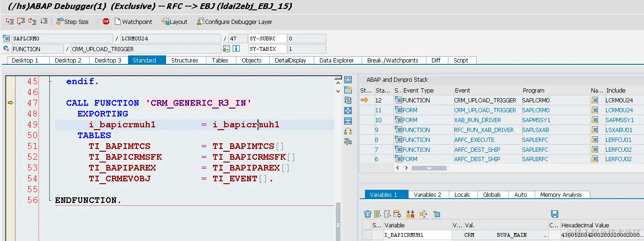
Task: Click the Single Step (step into) icon
Action: tap(10, 21)
